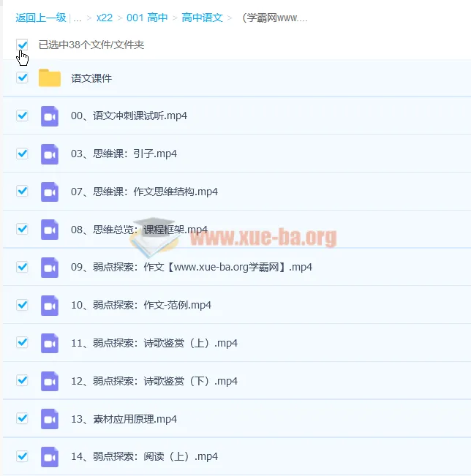Uncheck 03、思维课：引子.mp4 checkbox
The image size is (471, 476).
[22, 154]
